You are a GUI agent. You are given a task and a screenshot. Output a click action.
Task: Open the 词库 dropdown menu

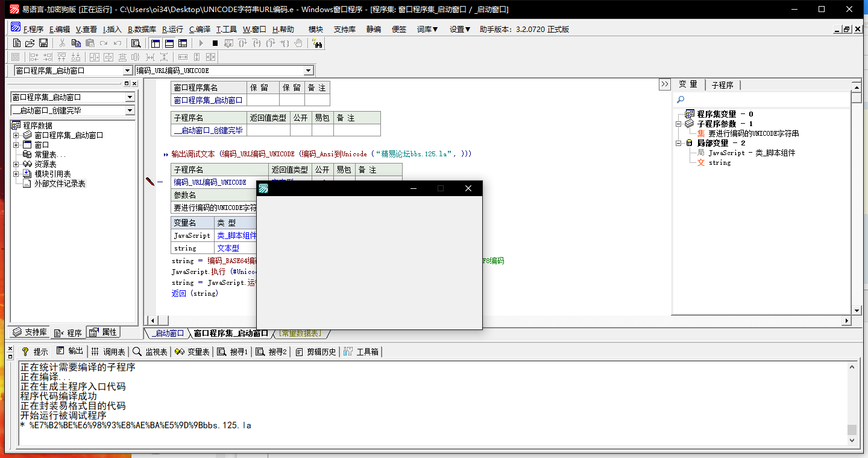click(x=427, y=29)
